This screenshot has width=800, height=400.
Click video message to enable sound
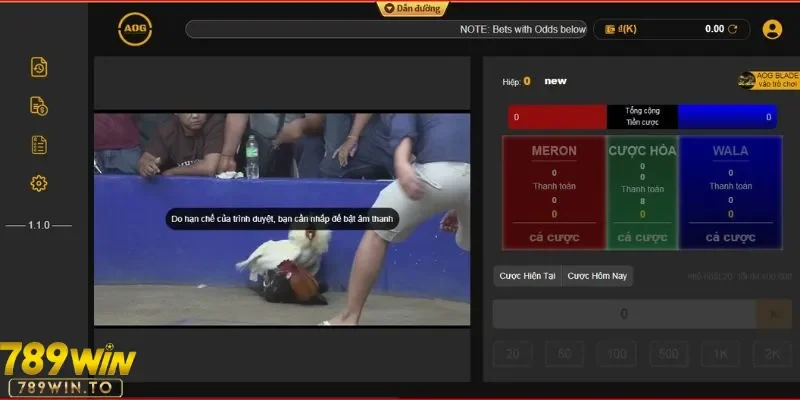[283, 218]
